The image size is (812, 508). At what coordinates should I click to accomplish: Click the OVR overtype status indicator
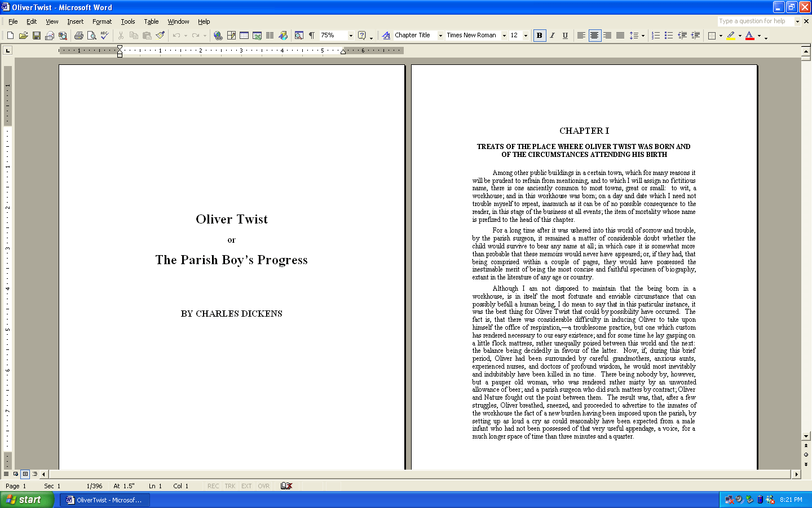click(264, 486)
